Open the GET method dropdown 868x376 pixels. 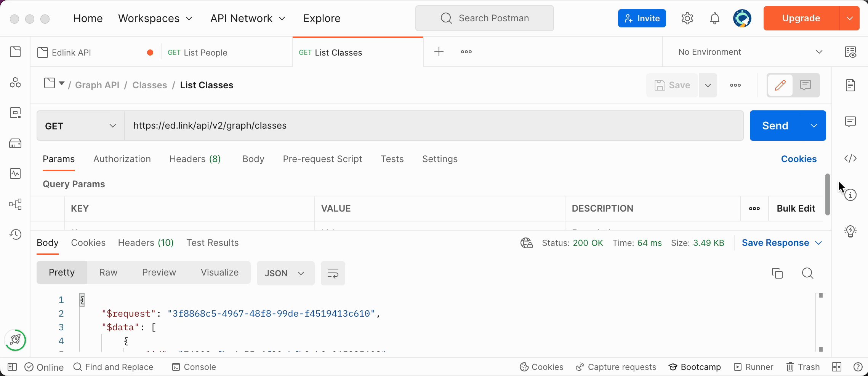pyautogui.click(x=81, y=126)
